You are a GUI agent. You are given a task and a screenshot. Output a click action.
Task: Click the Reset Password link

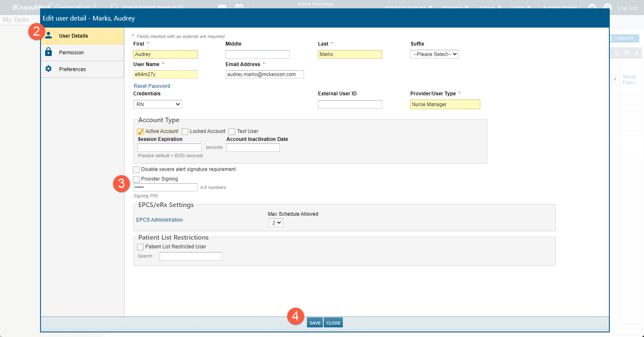tap(152, 86)
